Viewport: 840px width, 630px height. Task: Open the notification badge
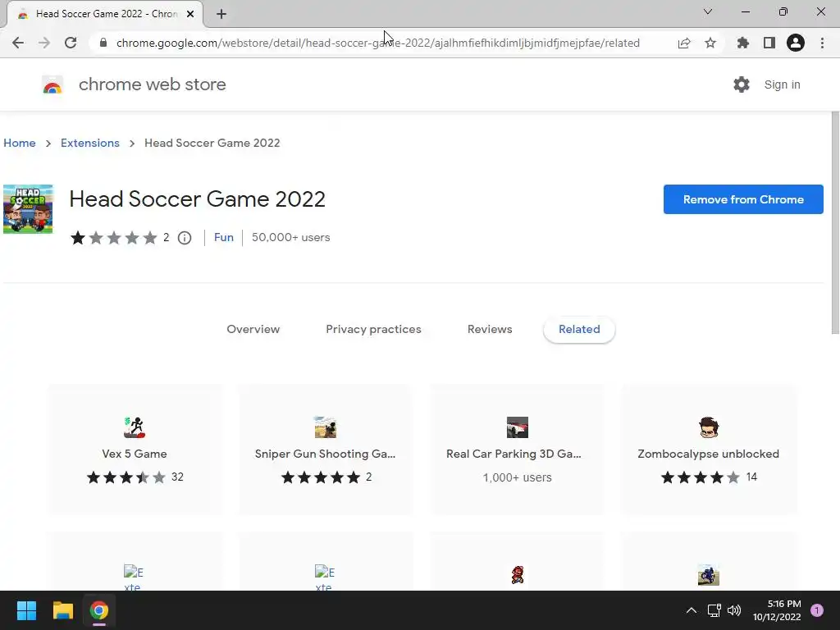pos(817,610)
